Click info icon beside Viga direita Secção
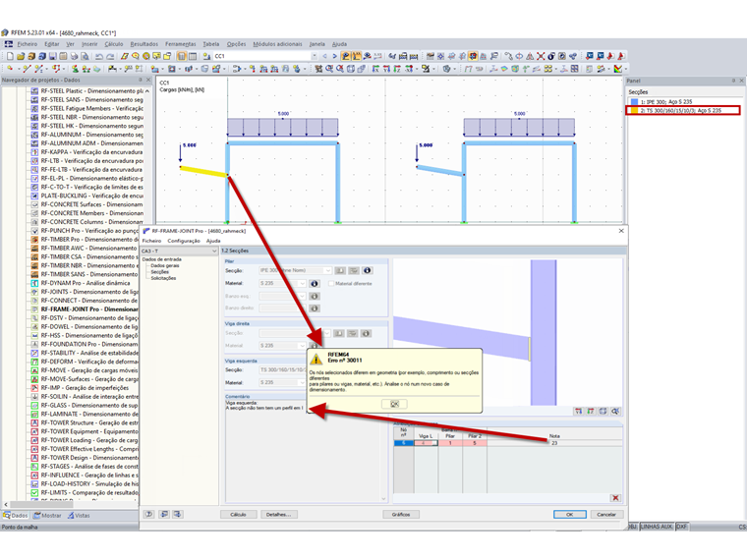Screen dimensions: 747x560 366,333
